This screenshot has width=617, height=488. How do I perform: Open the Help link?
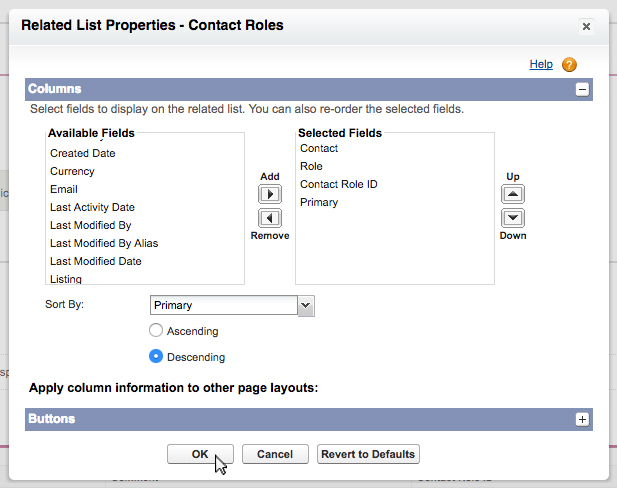541,64
